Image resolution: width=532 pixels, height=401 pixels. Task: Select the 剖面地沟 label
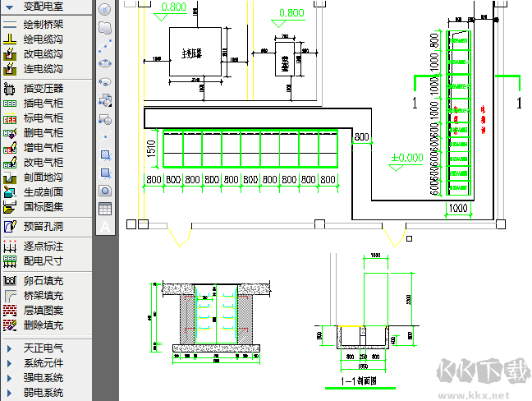coord(44,177)
